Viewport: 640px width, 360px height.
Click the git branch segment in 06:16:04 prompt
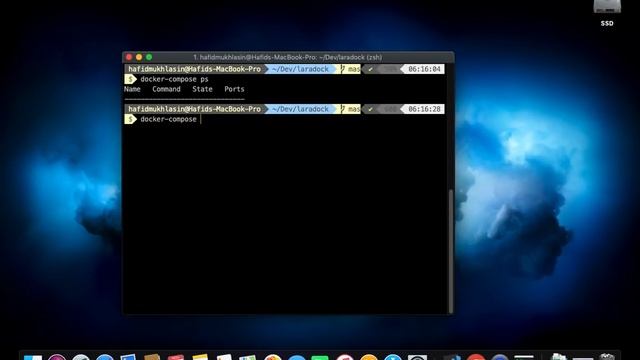(x=350, y=69)
